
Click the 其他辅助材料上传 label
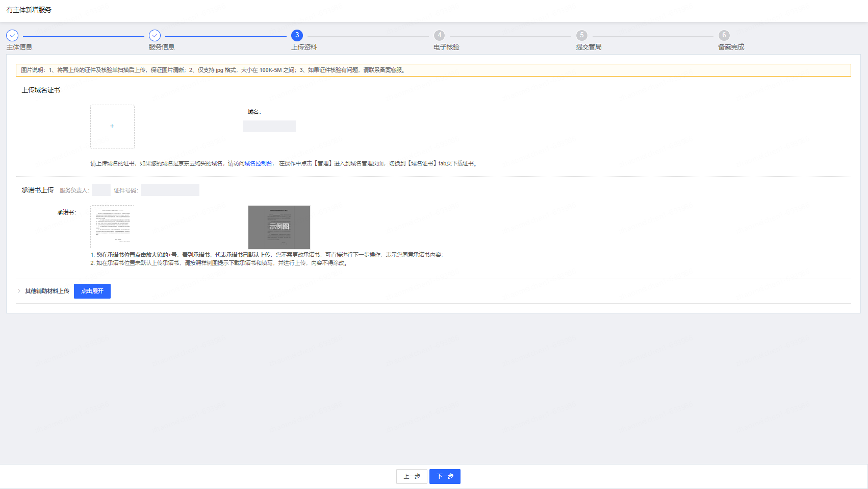[47, 291]
